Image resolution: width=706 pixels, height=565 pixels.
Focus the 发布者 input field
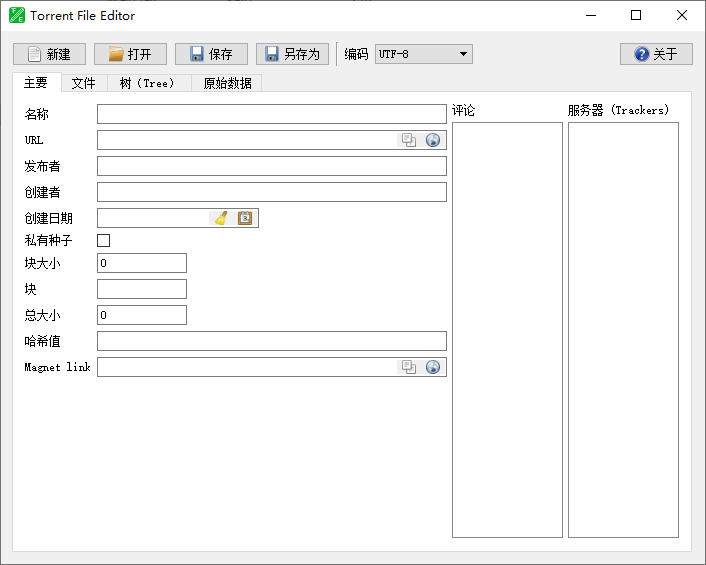click(x=272, y=166)
